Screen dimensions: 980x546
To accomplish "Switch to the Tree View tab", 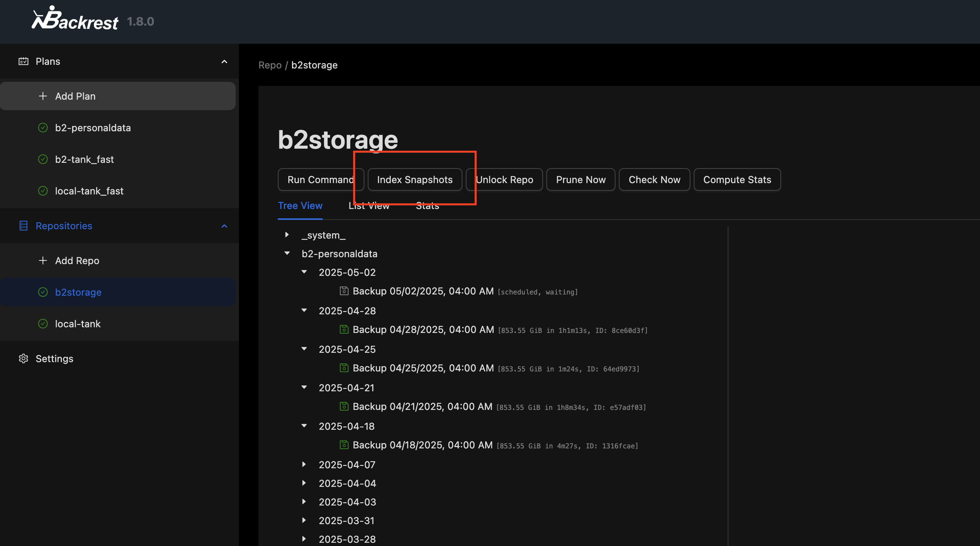I will click(x=300, y=206).
